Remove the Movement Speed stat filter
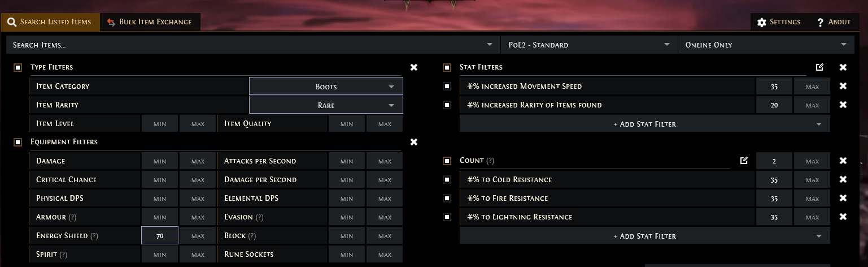 point(843,87)
